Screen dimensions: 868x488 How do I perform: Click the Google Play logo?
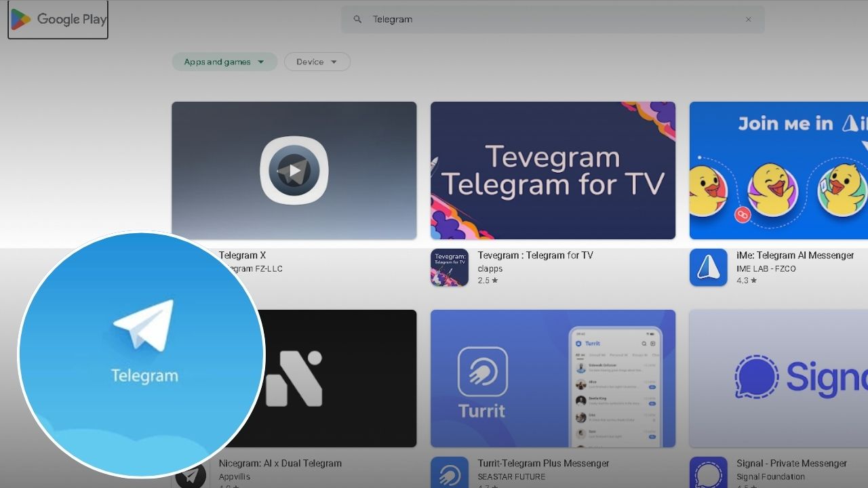point(58,20)
